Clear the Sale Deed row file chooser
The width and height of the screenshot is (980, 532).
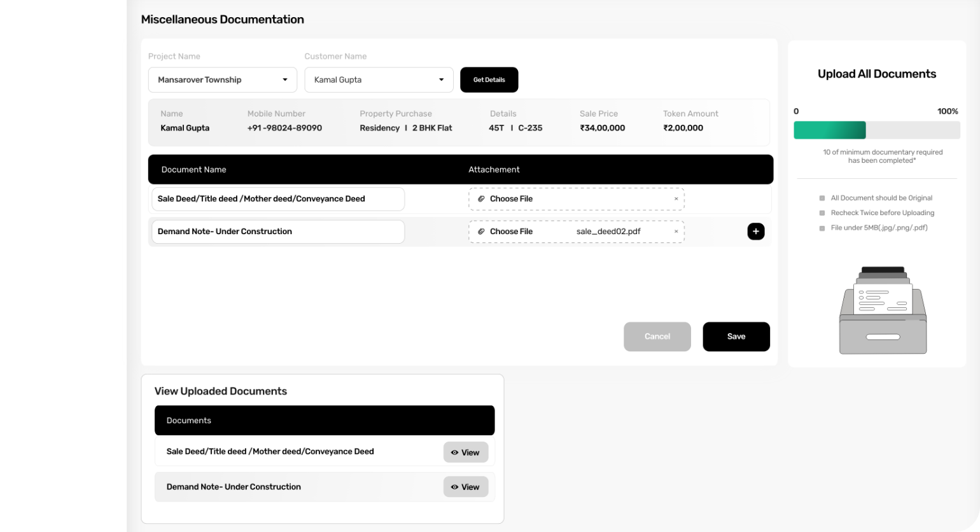tap(676, 199)
